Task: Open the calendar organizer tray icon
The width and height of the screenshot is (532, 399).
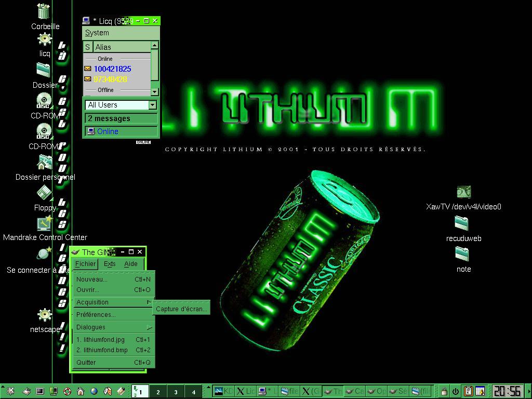Action: 480,391
